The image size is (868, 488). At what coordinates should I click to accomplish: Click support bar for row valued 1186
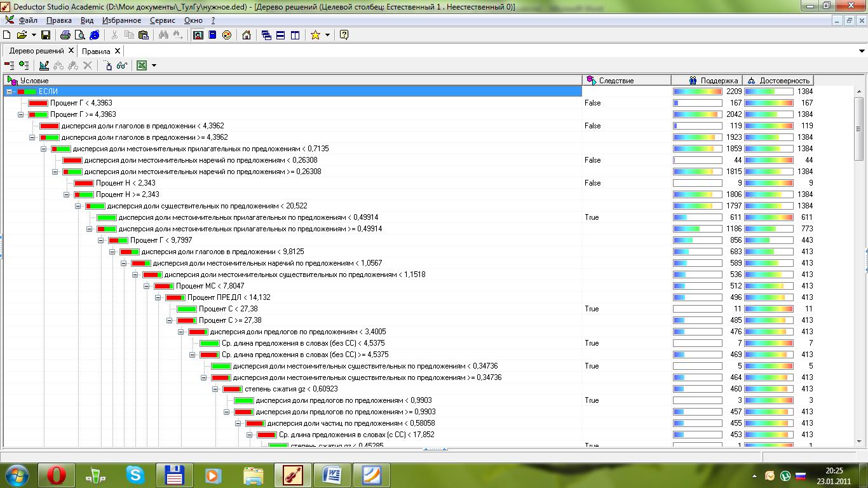click(x=698, y=229)
